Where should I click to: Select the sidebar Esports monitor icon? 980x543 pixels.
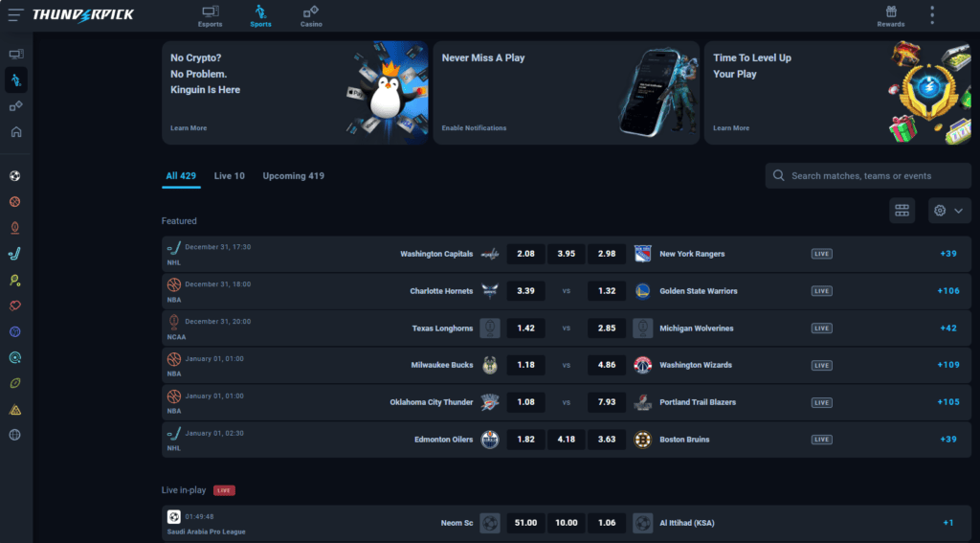pos(16,54)
